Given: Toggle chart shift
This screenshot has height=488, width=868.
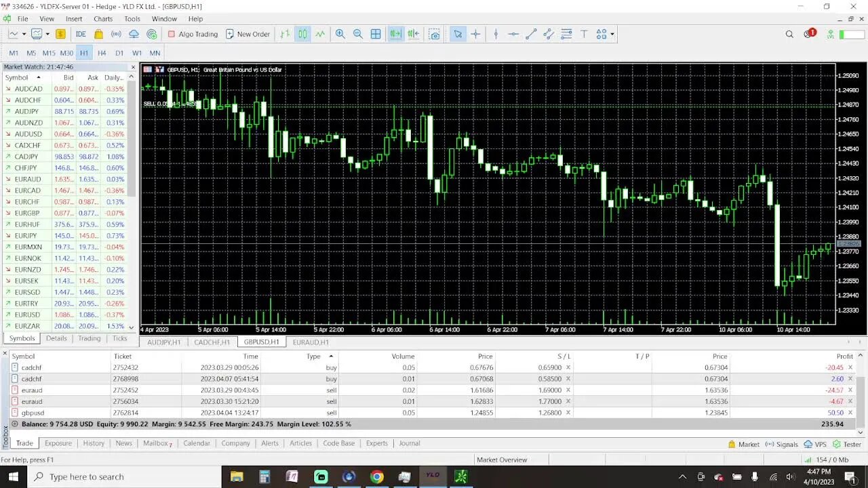Looking at the screenshot, I should point(414,34).
